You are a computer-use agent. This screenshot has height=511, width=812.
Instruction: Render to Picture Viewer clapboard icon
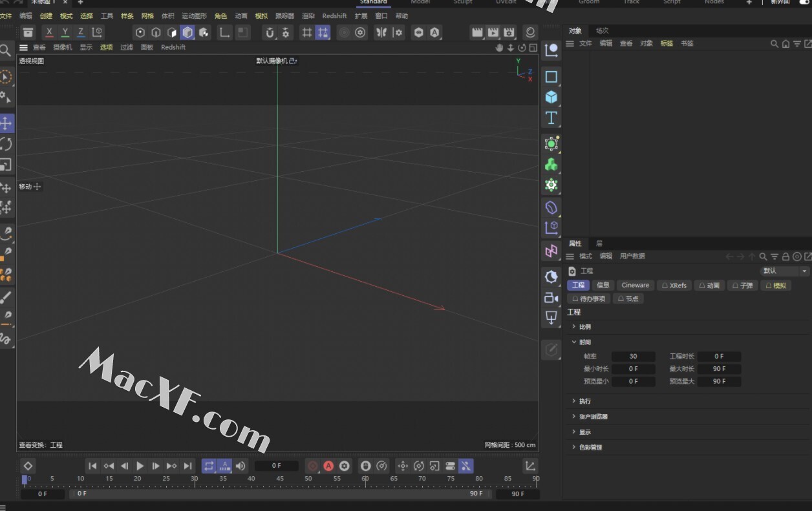pos(493,32)
